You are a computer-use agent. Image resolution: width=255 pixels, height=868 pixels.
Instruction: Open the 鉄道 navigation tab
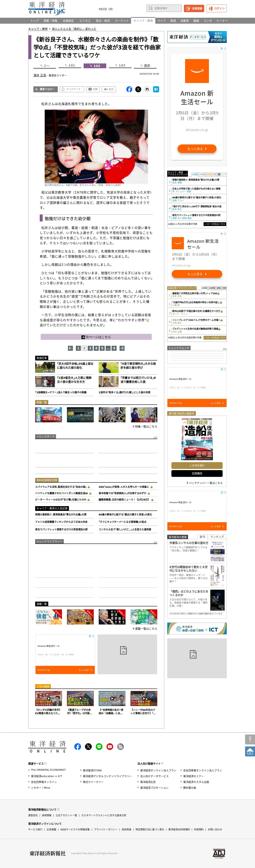[173, 21]
